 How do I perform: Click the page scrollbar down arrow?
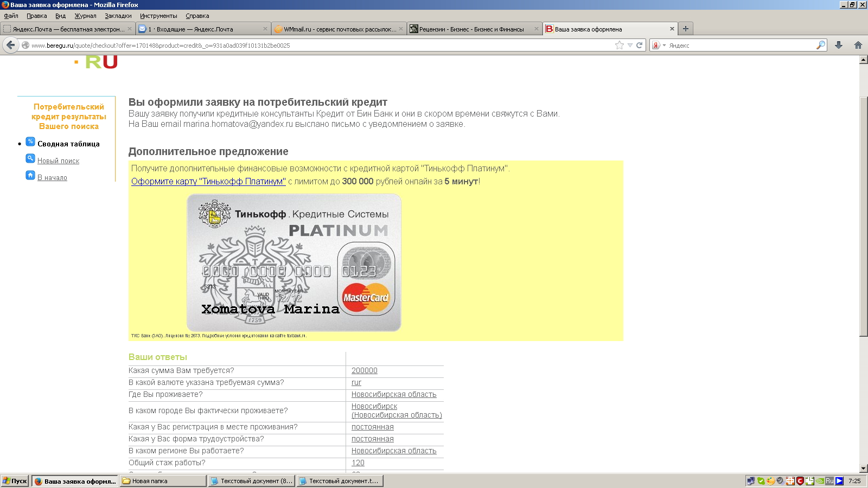(x=863, y=468)
